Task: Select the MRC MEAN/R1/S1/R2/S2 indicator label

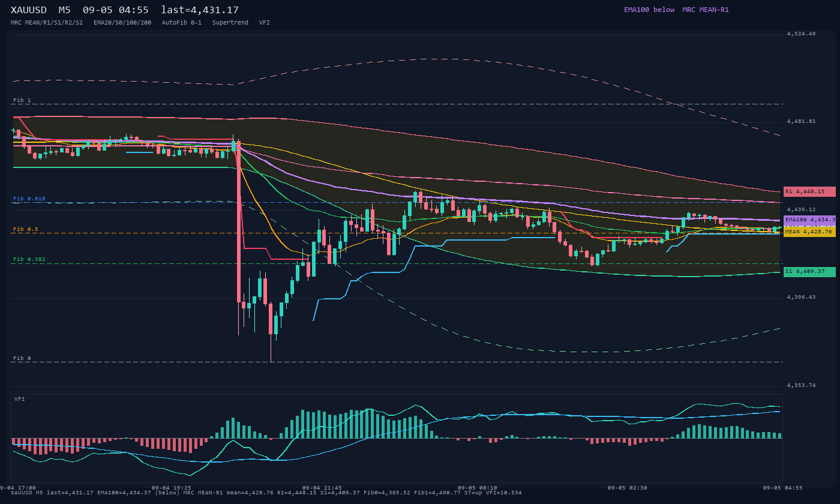Action: point(47,22)
